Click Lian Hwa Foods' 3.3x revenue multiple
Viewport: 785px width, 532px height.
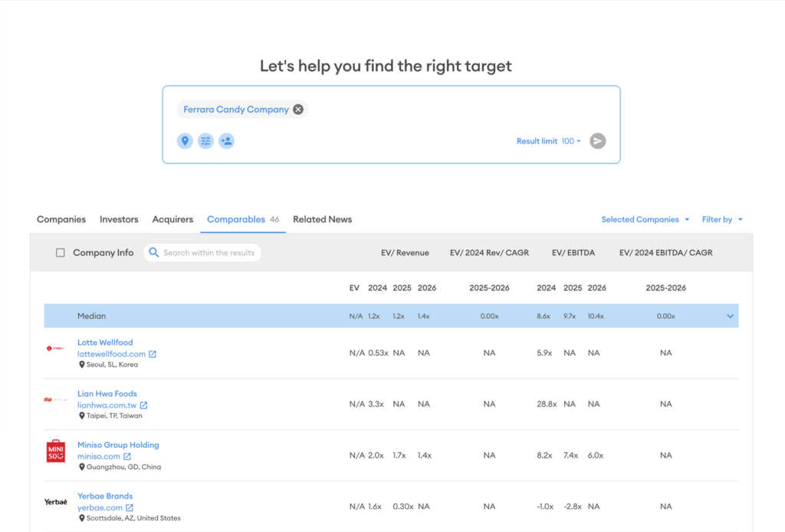point(376,405)
